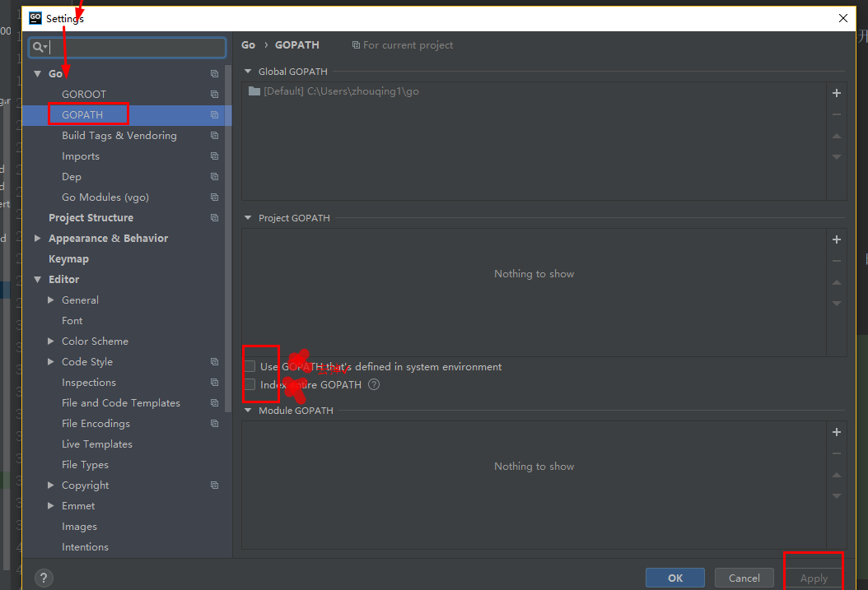Screen dimensions: 868x590
Task: Click the project icon beside Project Structure
Action: (214, 218)
